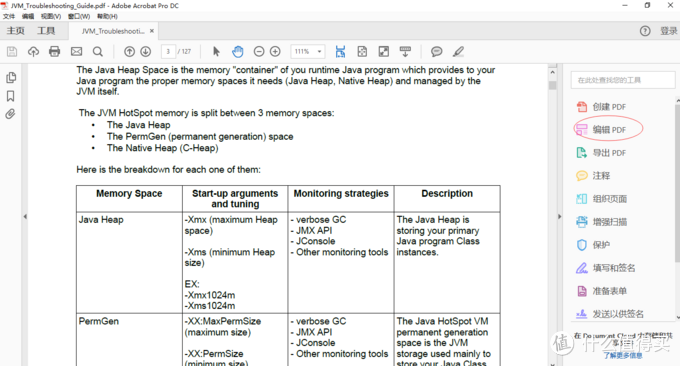Open 创建 PDF tool

pos(601,107)
